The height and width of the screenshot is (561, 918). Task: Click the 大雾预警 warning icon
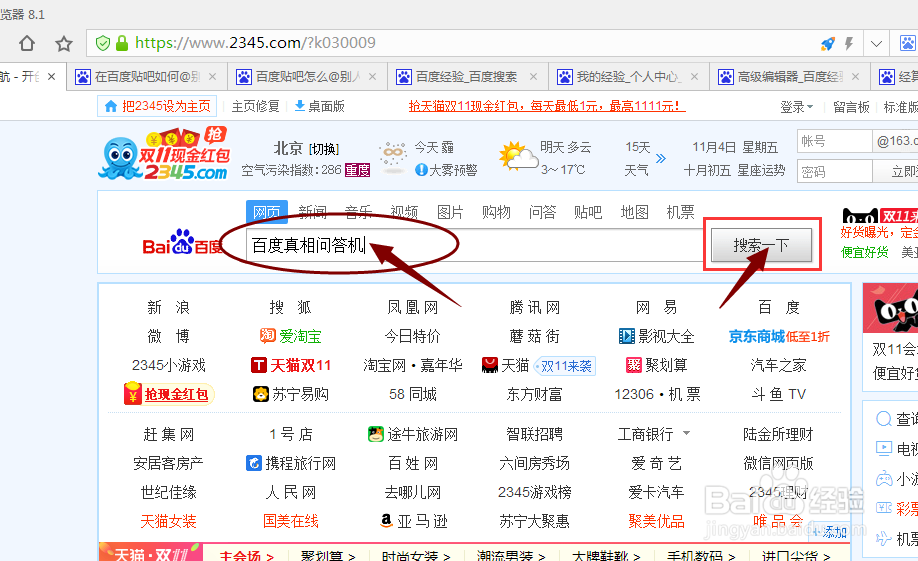pyautogui.click(x=421, y=170)
